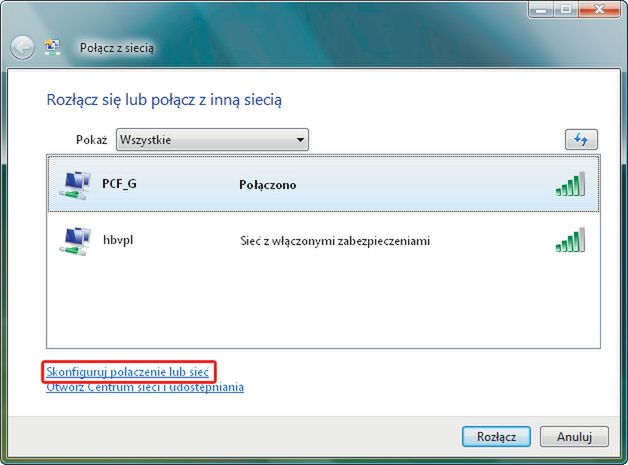Click 'Sieć z włączonymi zabezpieczeniami' text
This screenshot has width=628, height=465.
click(x=335, y=241)
